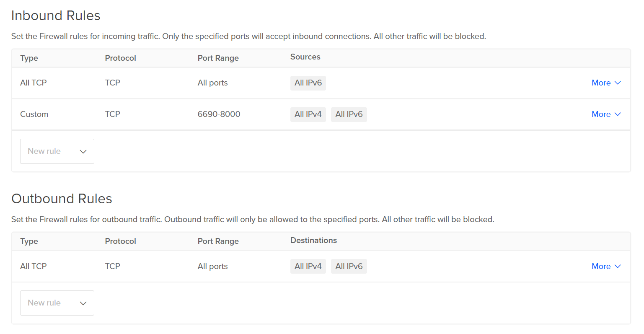The height and width of the screenshot is (334, 644).
Task: Click Port Range header in Outbound Rules
Action: pos(218,241)
